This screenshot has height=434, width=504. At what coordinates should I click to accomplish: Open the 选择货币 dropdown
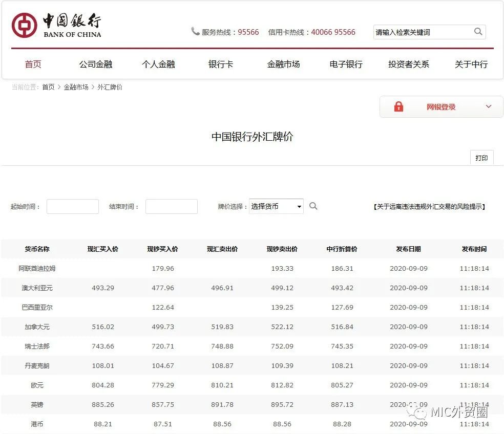point(276,206)
